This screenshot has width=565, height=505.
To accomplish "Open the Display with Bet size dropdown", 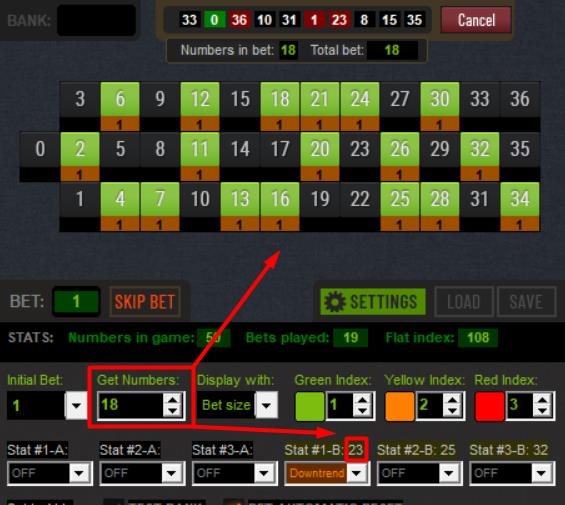I will point(267,406).
